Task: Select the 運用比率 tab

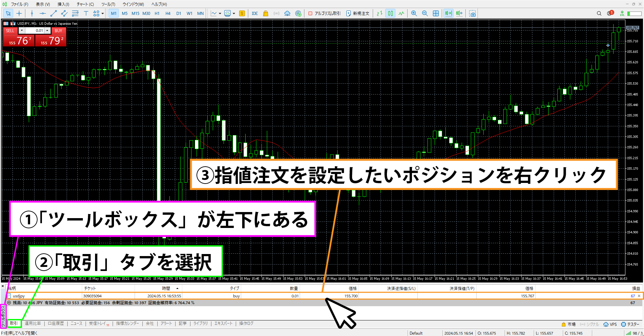Action: [x=33, y=323]
